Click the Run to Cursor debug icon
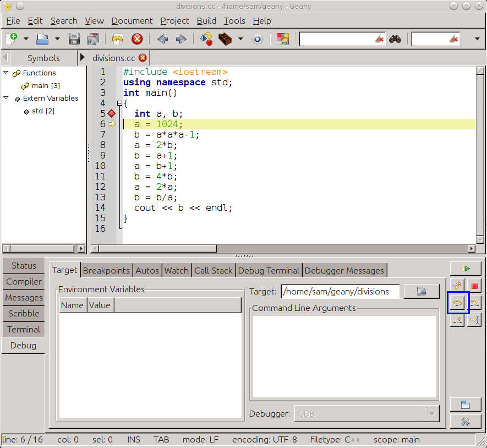This screenshot has height=448, width=487. point(474,320)
